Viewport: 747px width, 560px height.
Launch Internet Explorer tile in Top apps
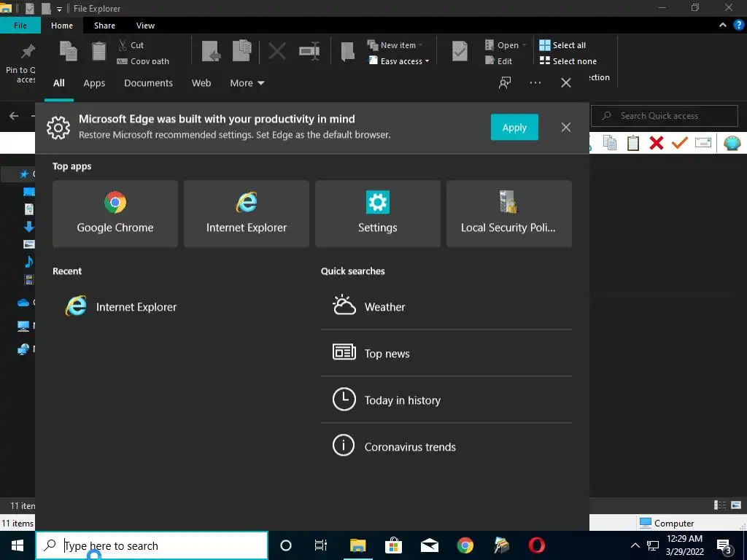[247, 214]
